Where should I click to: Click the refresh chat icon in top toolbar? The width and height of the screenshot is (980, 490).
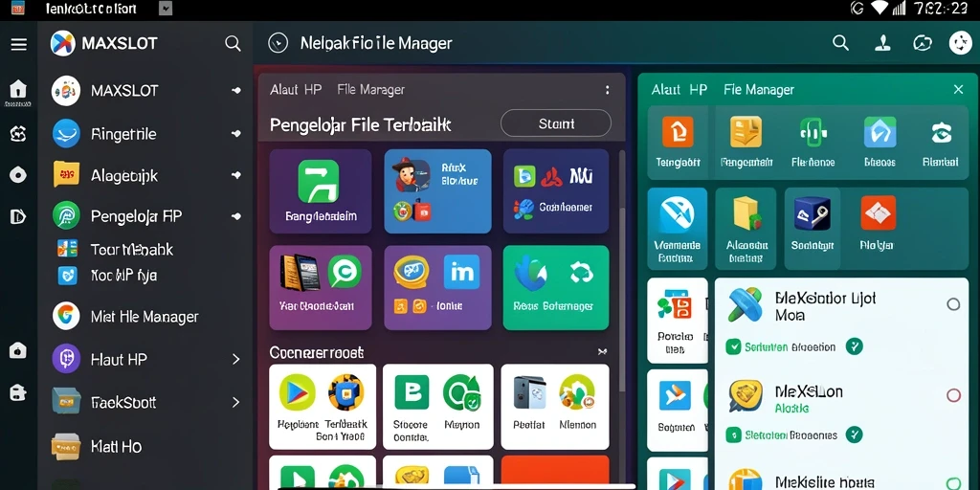point(923,42)
